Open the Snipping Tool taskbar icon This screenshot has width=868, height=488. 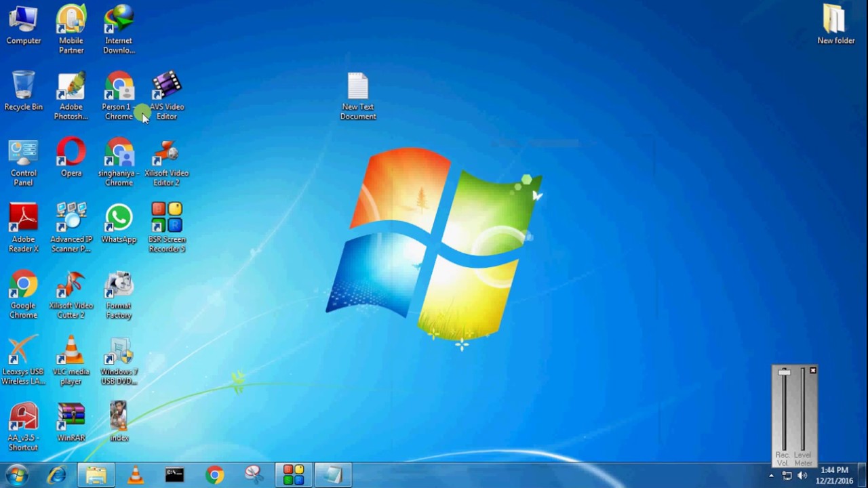pyautogui.click(x=254, y=476)
